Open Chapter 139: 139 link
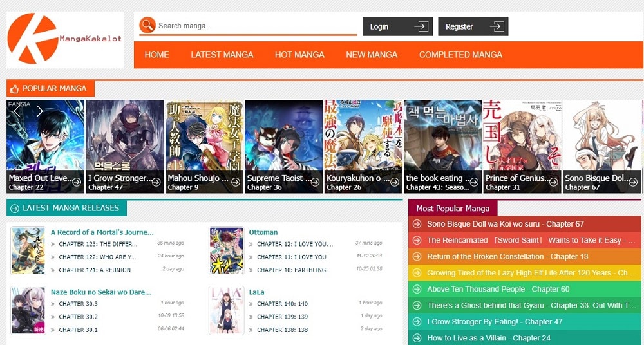The width and height of the screenshot is (644, 345). (282, 317)
